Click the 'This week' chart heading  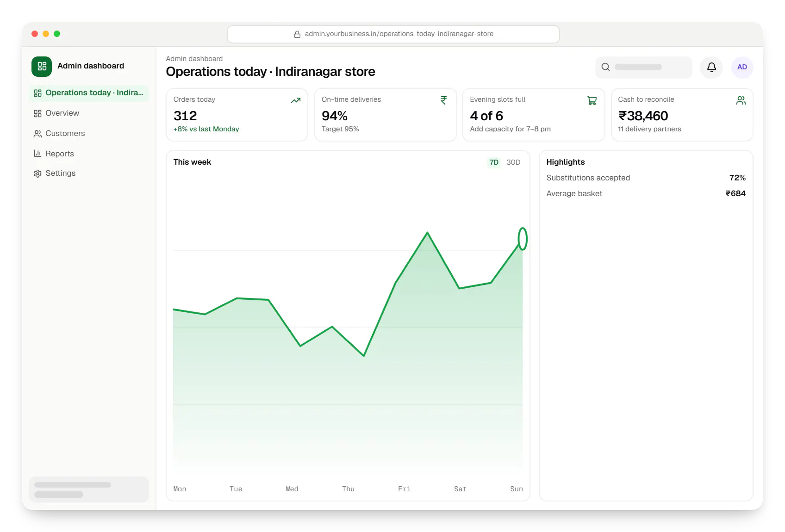(x=192, y=162)
